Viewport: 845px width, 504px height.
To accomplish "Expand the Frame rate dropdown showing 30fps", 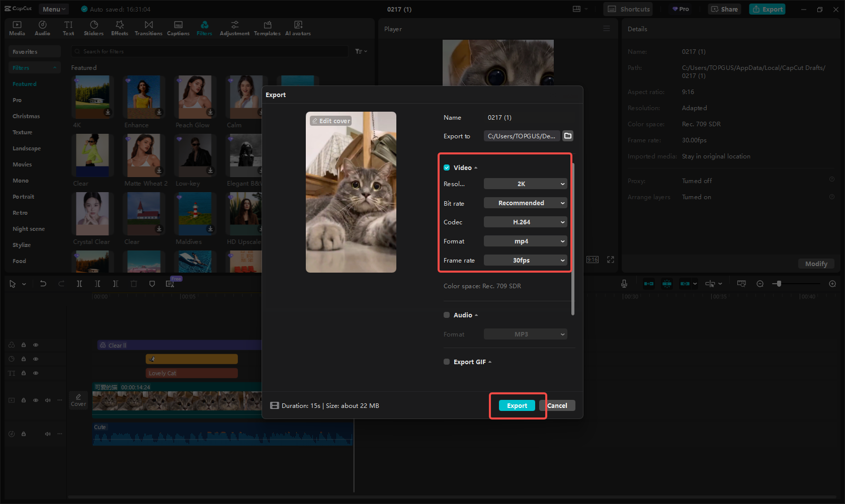I will coord(525,261).
